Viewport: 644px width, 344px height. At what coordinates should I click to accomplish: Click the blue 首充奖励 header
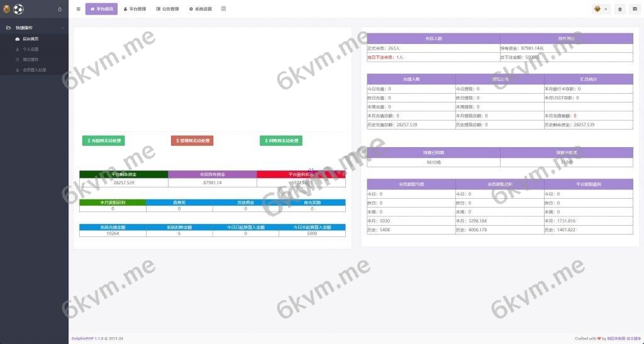point(312,203)
